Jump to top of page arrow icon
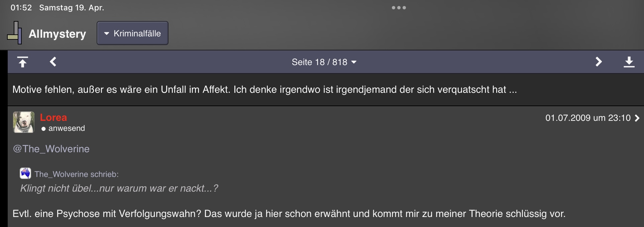Viewport: 644px width, 227px height. pyautogui.click(x=22, y=62)
